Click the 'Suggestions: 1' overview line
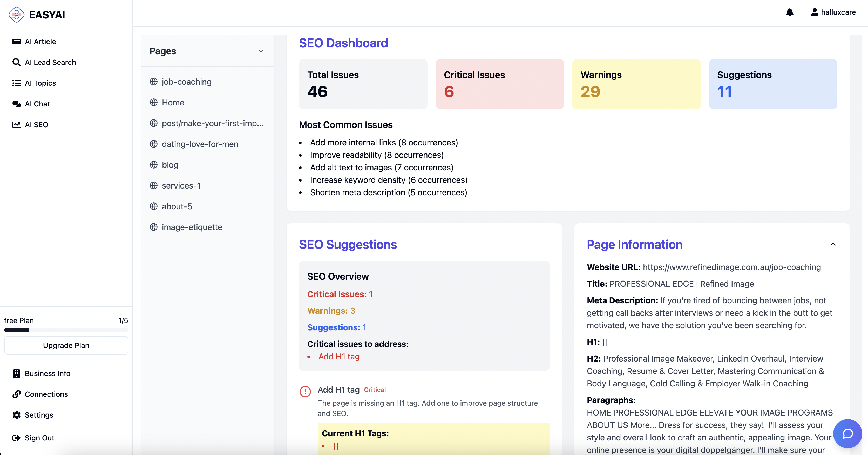This screenshot has height=455, width=868. coord(337,327)
